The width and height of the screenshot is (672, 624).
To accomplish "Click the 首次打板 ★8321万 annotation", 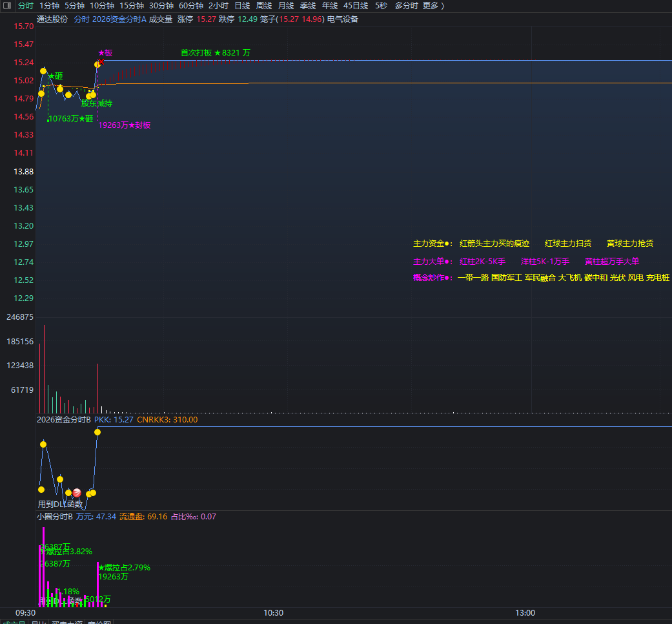I will [x=215, y=53].
